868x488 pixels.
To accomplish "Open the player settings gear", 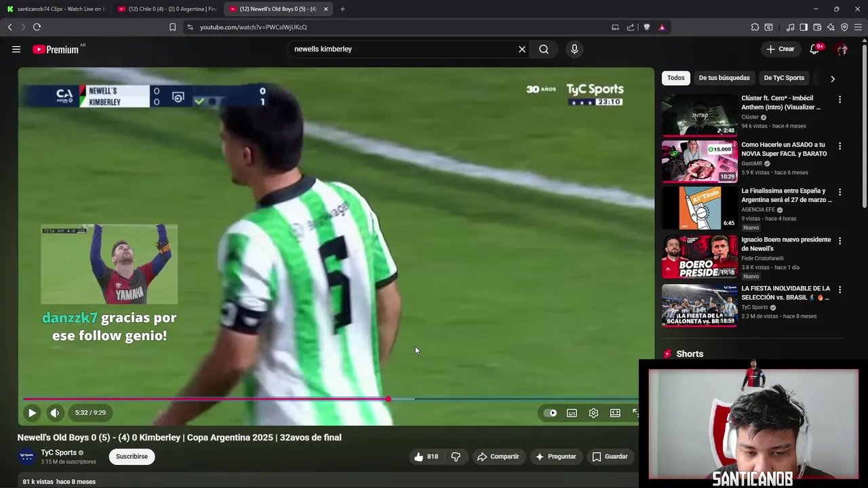I will pyautogui.click(x=593, y=413).
